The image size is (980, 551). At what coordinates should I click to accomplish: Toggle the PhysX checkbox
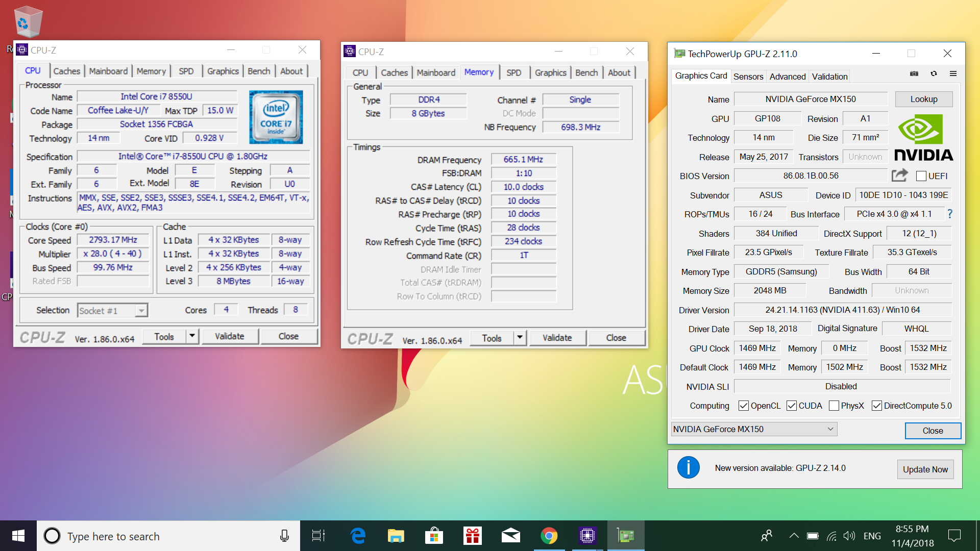point(834,406)
